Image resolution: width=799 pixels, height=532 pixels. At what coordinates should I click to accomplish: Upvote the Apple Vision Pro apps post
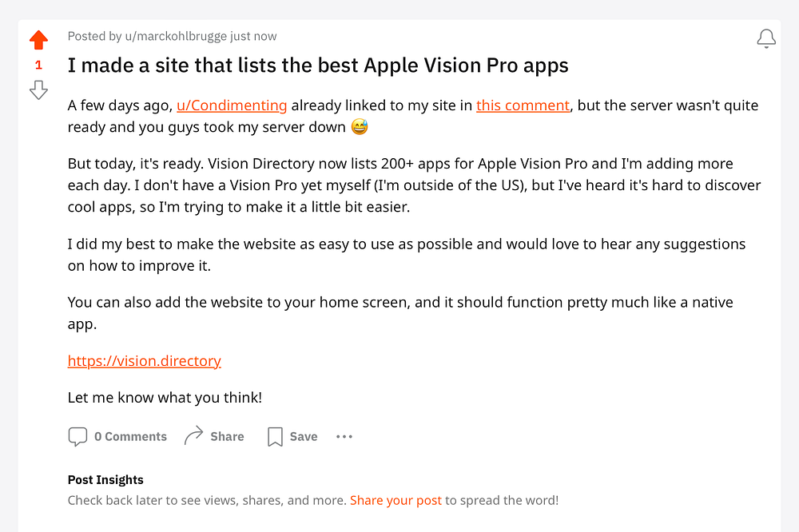coord(38,40)
